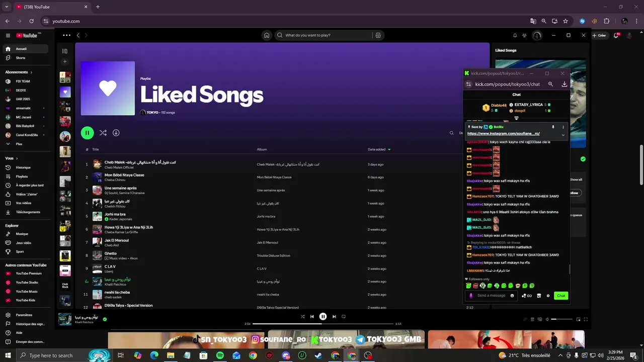Click Send a message input field
Screen dimensions: 644x362
tap(491, 296)
